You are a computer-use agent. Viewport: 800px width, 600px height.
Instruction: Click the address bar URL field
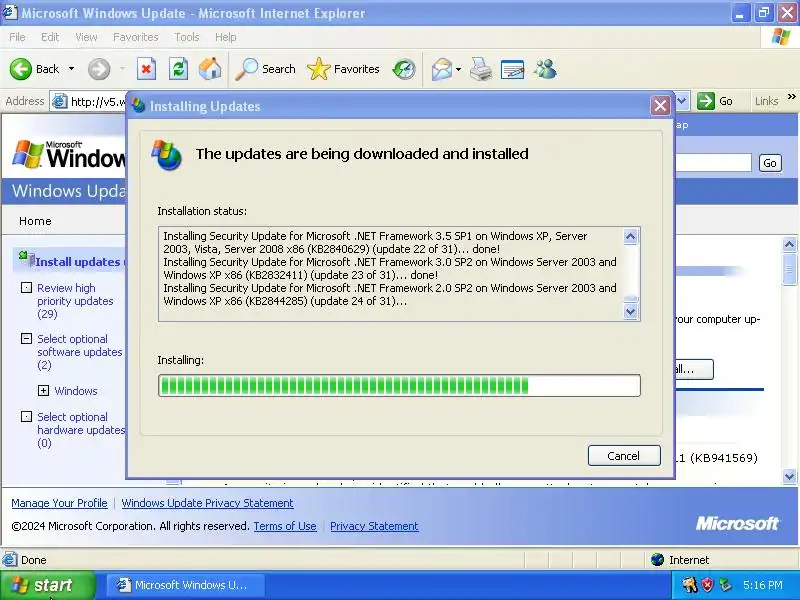coord(97,102)
